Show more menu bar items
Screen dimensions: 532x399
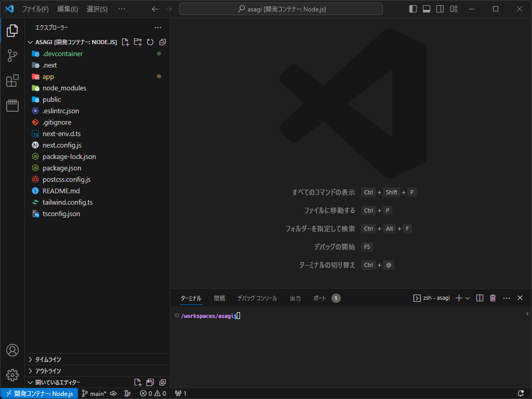(122, 9)
